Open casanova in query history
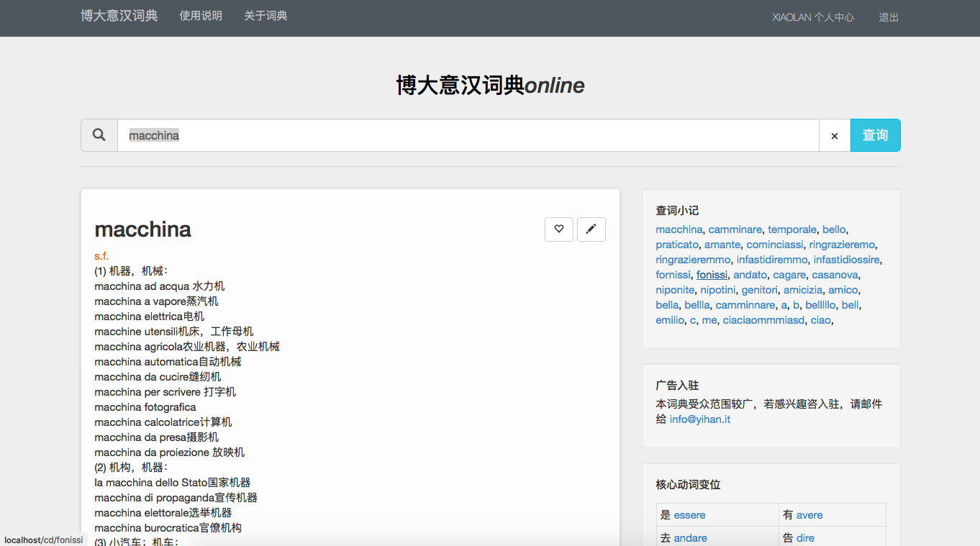 (835, 275)
